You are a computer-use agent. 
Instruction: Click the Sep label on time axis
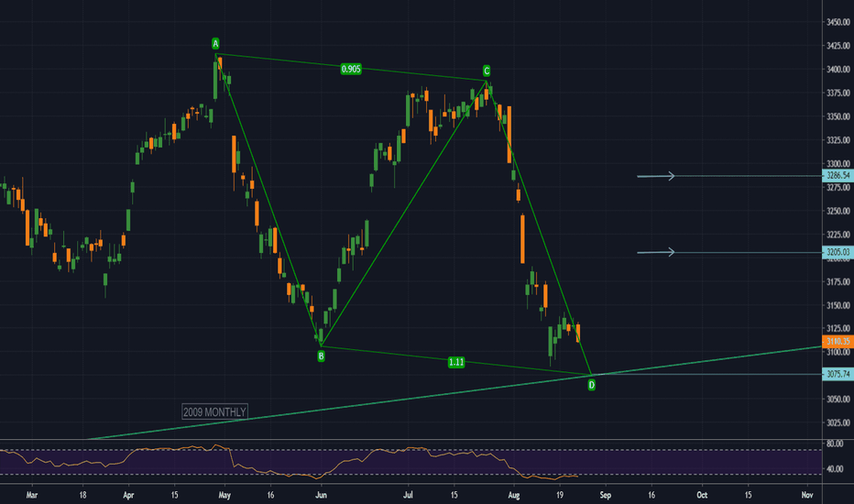click(x=605, y=495)
